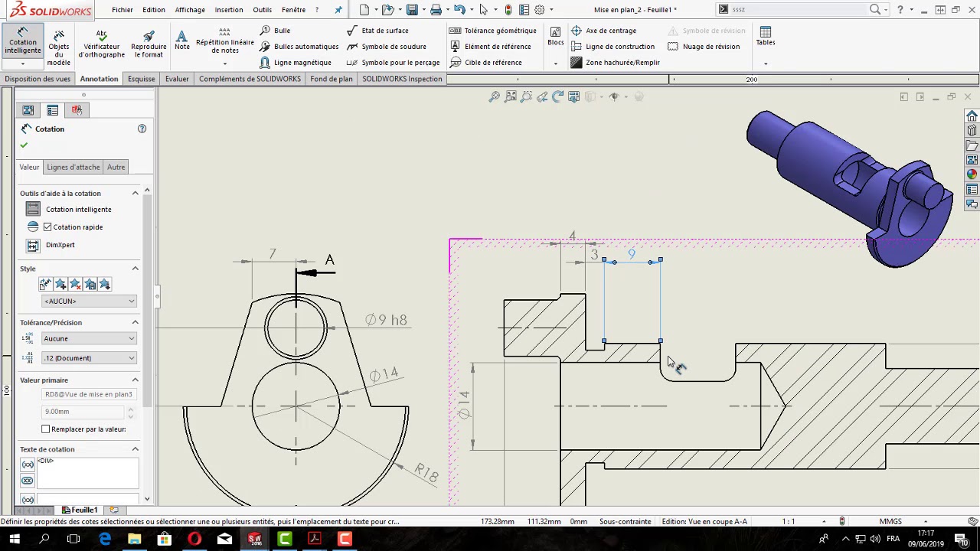Insert Etat de surface symbol

(377, 31)
